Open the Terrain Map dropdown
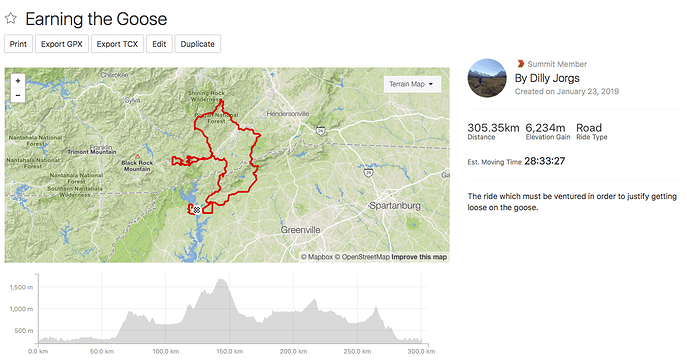The image size is (689, 363). tap(412, 84)
